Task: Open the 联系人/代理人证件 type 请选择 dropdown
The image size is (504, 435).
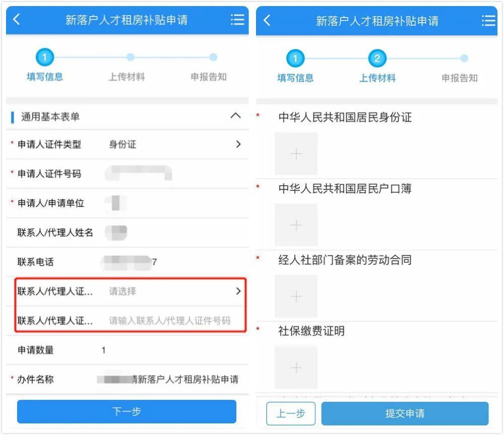Action: pos(130,291)
